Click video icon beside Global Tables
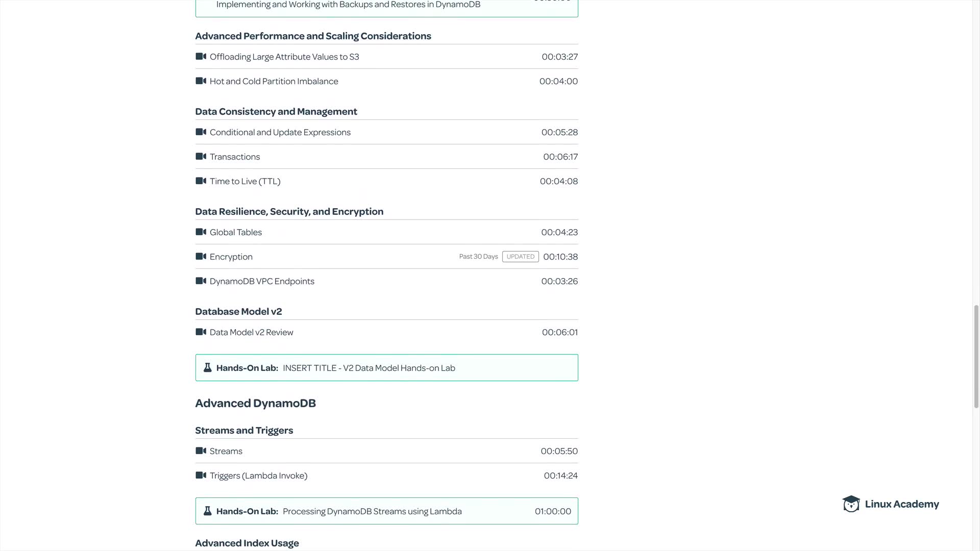980x551 pixels. pos(201,232)
